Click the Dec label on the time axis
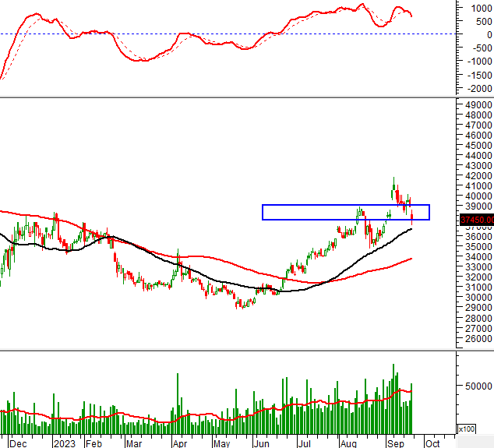The image size is (494, 448). point(18,443)
